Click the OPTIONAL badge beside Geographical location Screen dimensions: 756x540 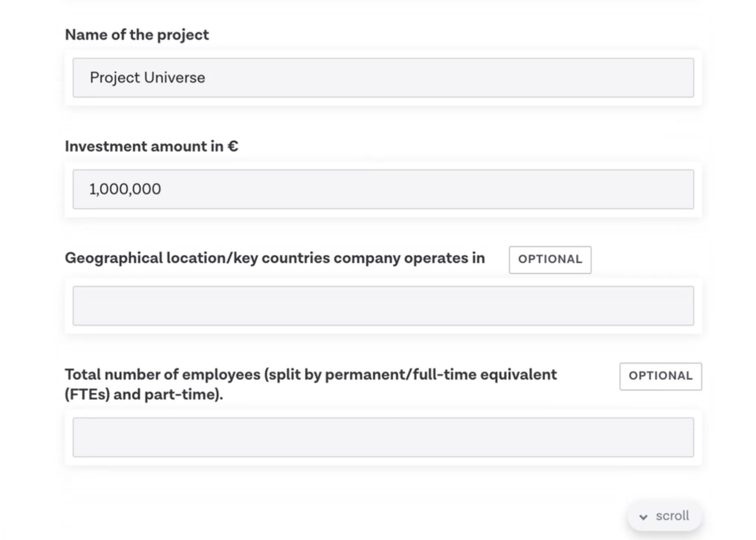550,259
